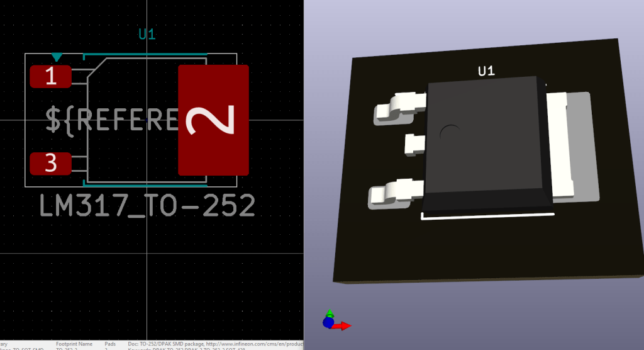Select the ${REFERENCE} text in the footprint
Image resolution: width=644 pixels, height=350 pixels.
(x=110, y=120)
